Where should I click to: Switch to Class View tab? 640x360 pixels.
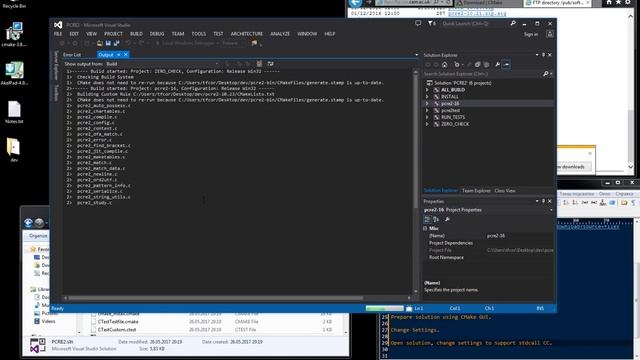505,191
